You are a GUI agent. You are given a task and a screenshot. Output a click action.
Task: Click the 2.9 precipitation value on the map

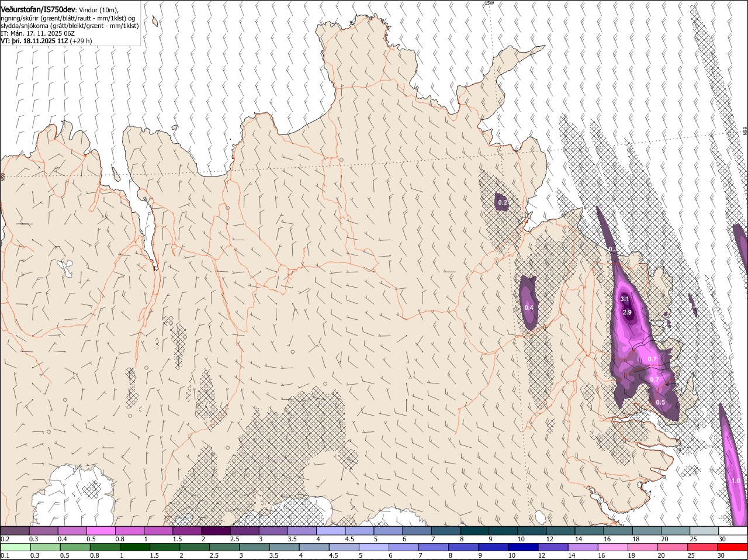click(x=627, y=313)
